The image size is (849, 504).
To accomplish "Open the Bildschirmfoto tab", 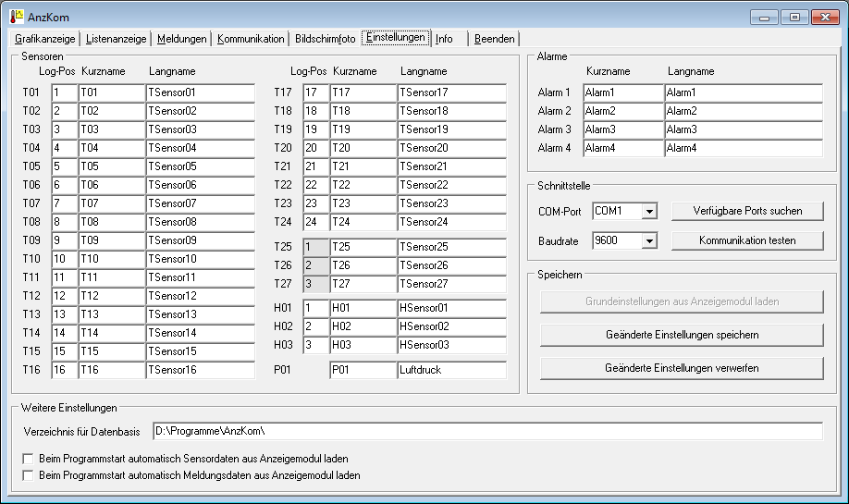I will 325,39.
